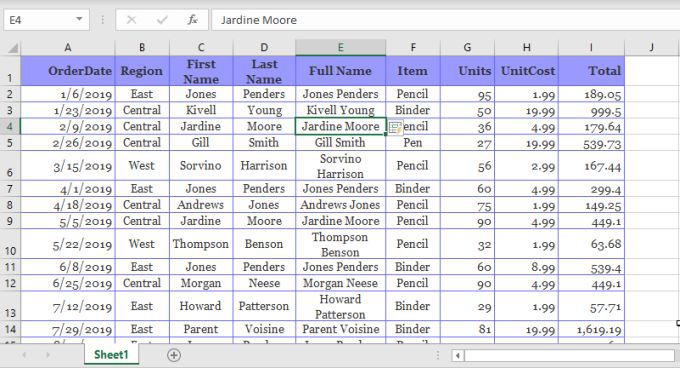Open the Flash Fill options icon beside E4
Viewport: 680px width, 368px height.
point(395,127)
